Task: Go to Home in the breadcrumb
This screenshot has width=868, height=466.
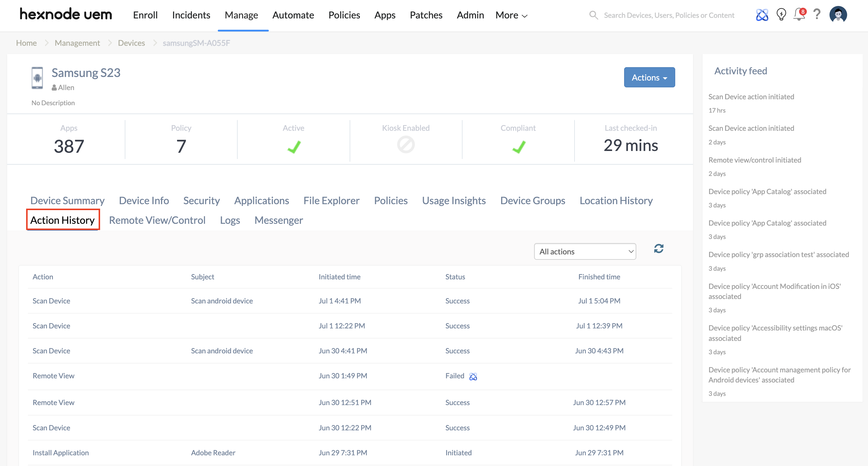Action: pos(26,43)
